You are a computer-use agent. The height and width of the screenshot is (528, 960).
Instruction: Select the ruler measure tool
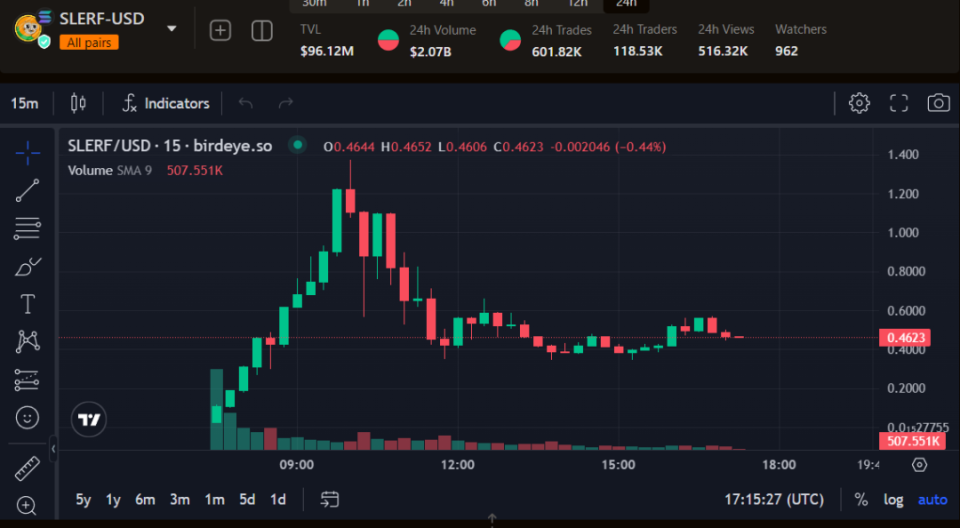(27, 469)
